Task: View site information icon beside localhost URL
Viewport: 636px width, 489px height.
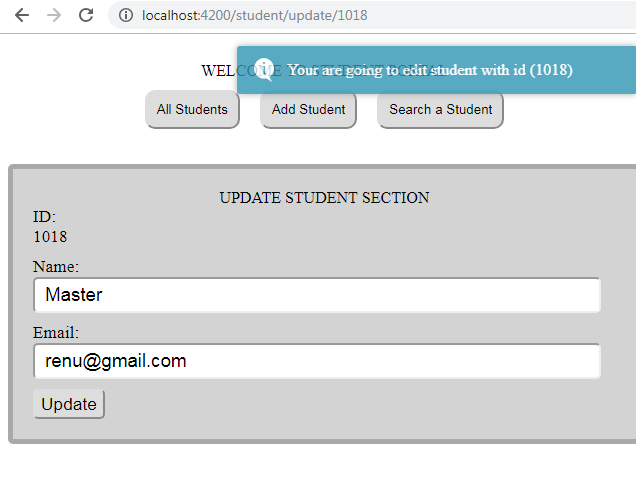Action: click(x=126, y=15)
